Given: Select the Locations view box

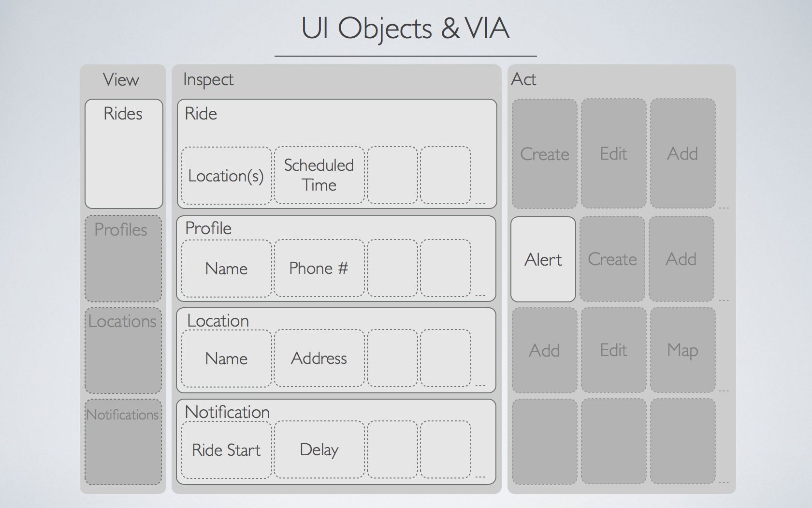Looking at the screenshot, I should point(123,350).
